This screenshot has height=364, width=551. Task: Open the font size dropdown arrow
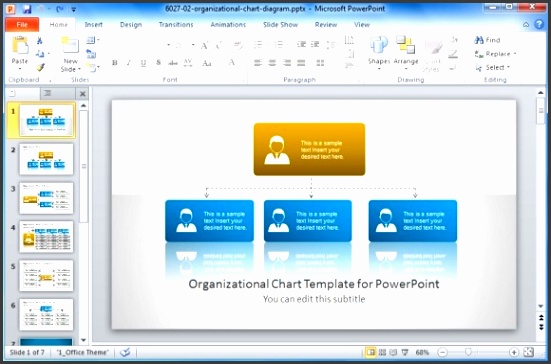click(x=193, y=45)
